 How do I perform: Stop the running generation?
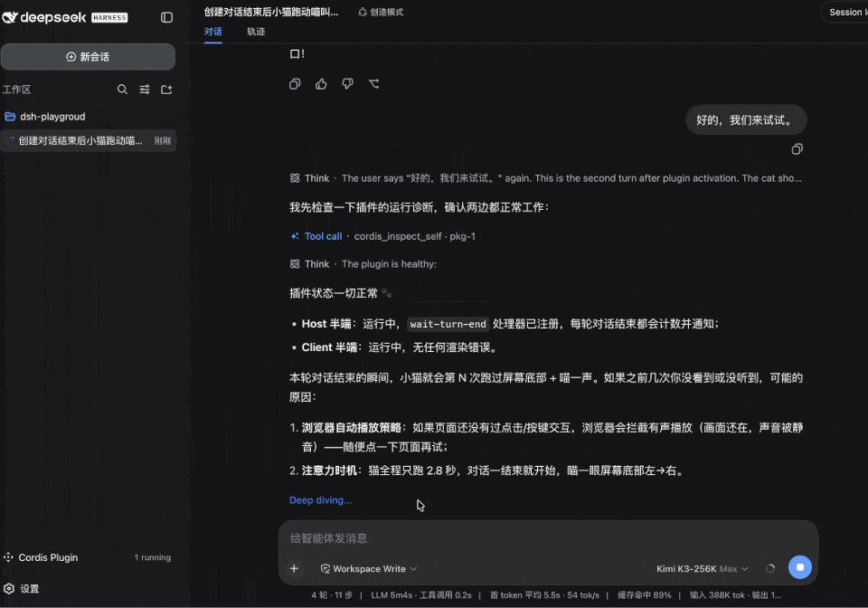click(x=800, y=567)
